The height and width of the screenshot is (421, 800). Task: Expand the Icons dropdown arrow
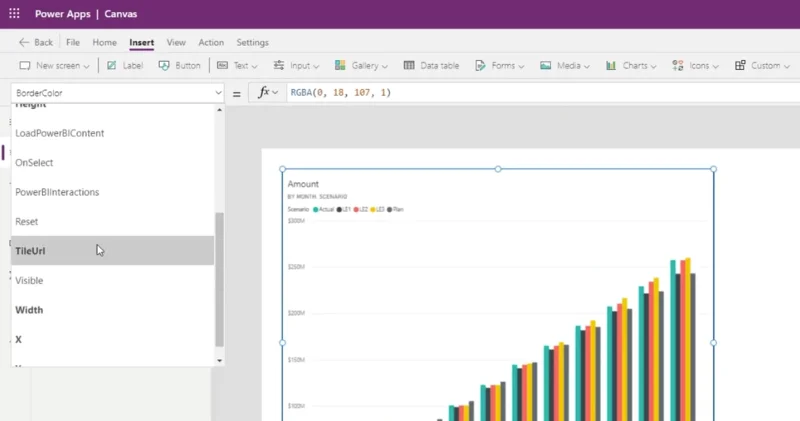(715, 66)
